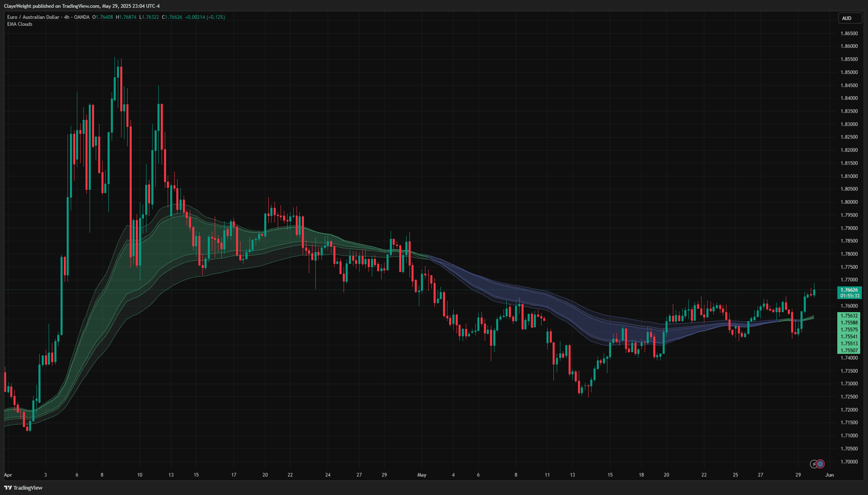Click the Jun label on time axis
The image size is (868, 495).
click(830, 475)
